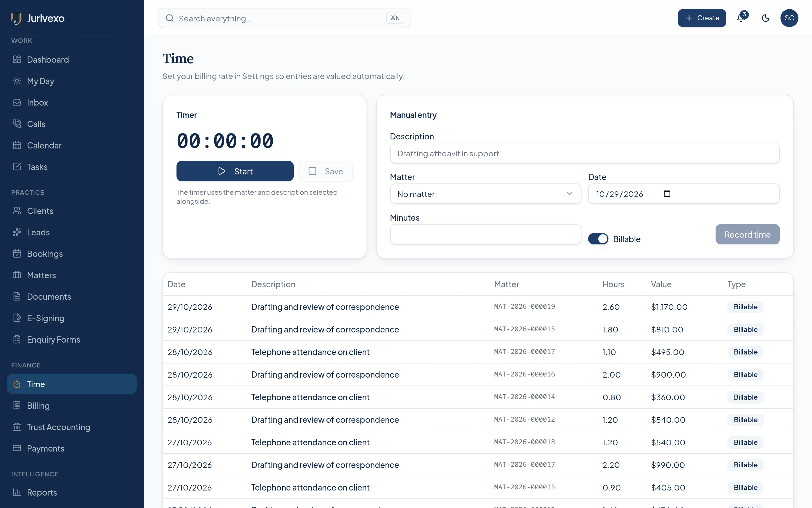Viewport: 812px width, 508px height.
Task: Click the My Day sun icon
Action: [x=17, y=81]
